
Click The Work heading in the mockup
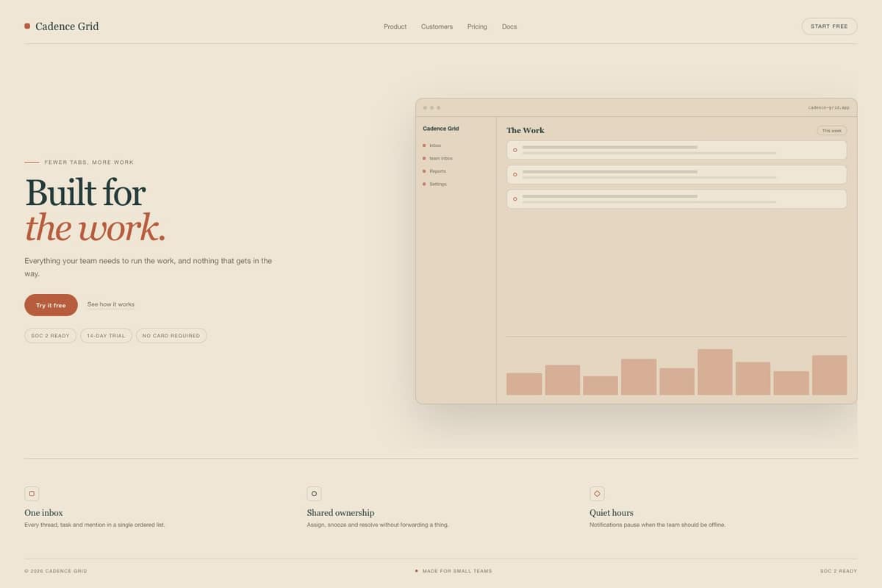526,130
